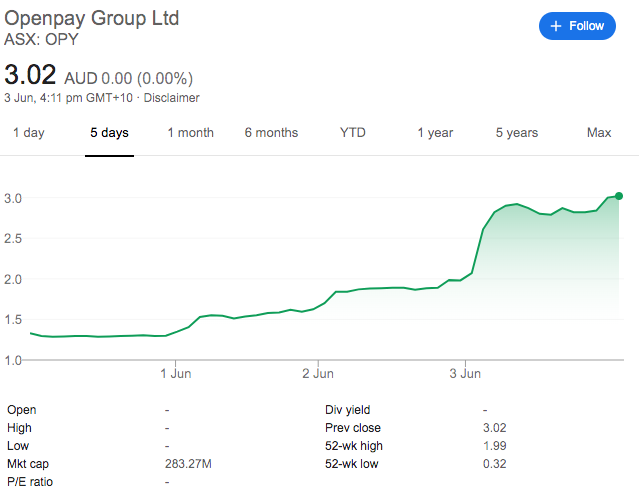
Task: Click the 2 Jun axis date label
Action: pos(318,374)
